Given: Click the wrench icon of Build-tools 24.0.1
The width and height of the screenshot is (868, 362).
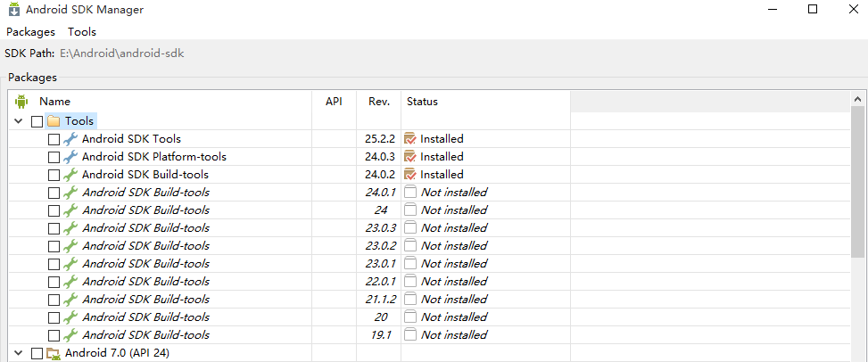Looking at the screenshot, I should [x=70, y=192].
